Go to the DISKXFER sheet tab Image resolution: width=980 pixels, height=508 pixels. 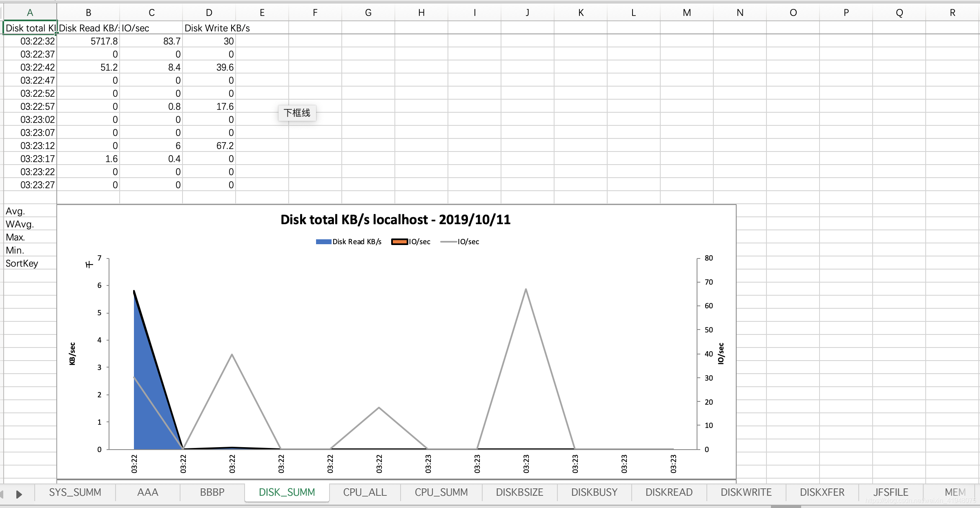[x=822, y=492]
